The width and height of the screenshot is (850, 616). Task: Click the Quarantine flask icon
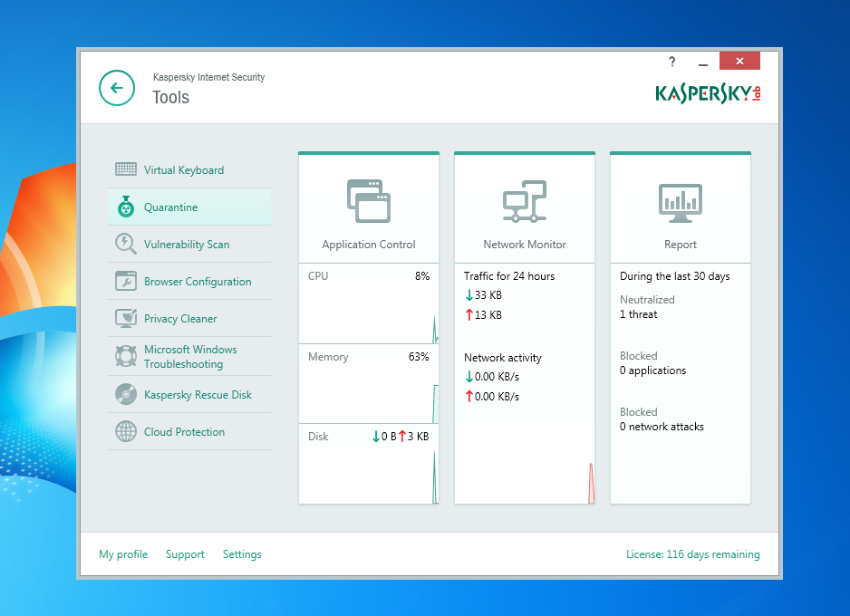[x=126, y=207]
